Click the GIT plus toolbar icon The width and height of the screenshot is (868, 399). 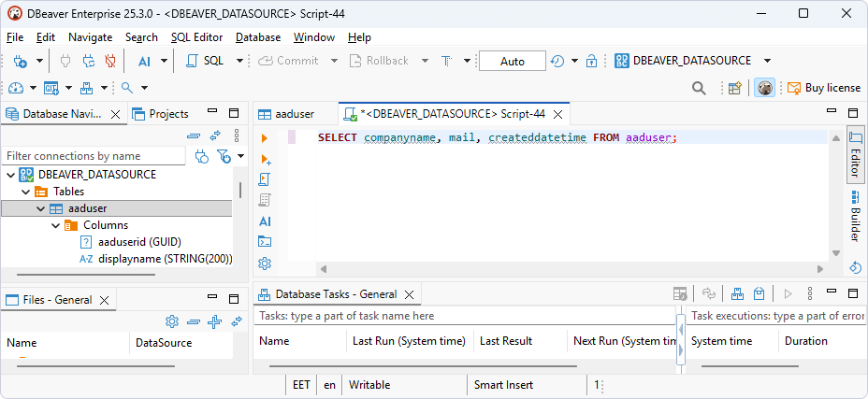tap(51, 88)
